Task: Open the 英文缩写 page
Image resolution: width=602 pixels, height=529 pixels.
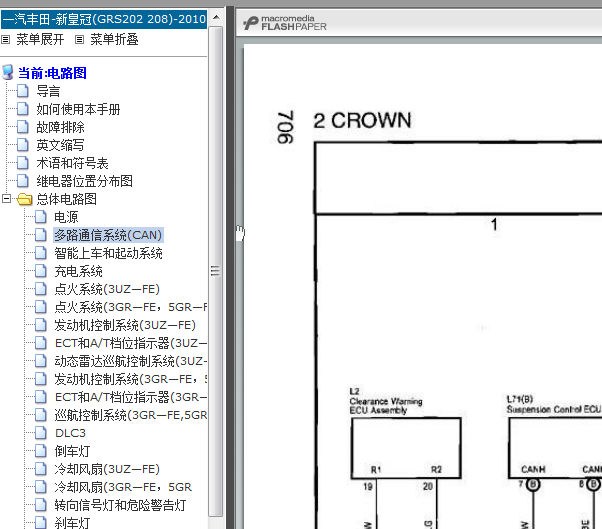Action: tap(60, 145)
